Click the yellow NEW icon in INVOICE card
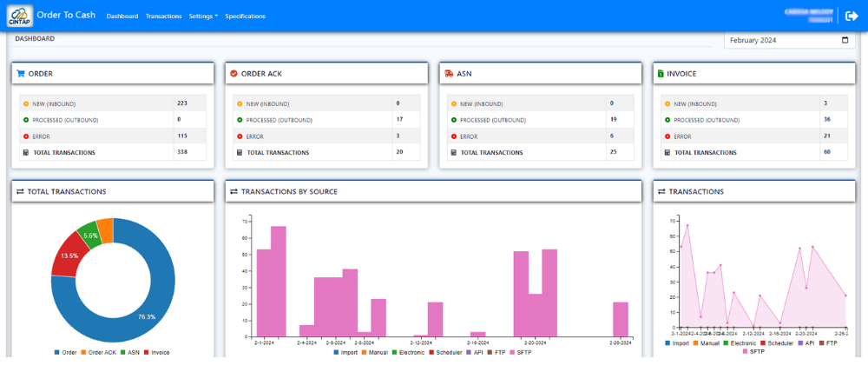 [667, 103]
